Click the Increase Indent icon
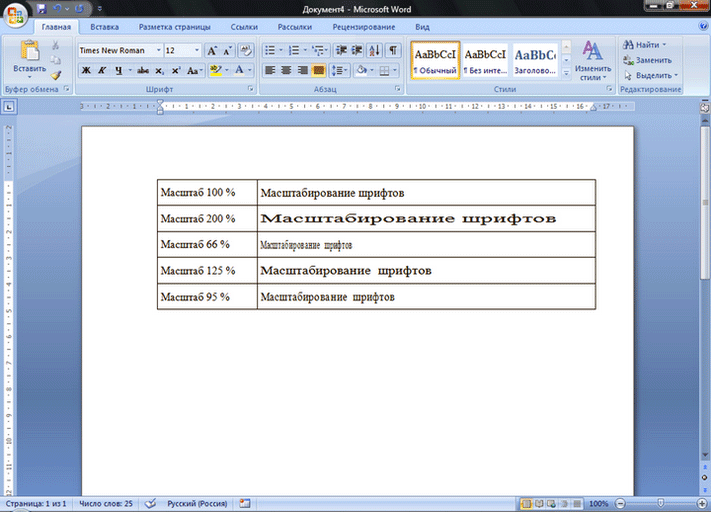 [357, 50]
